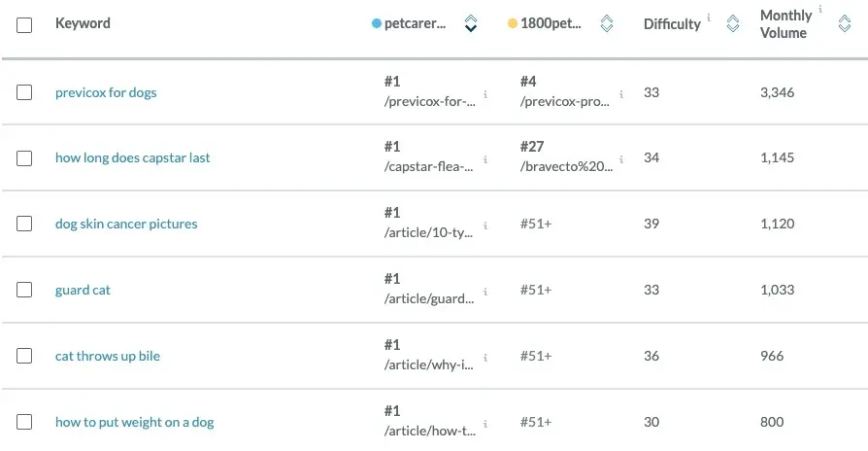Click the info icon beside Difficulty header
This screenshot has width=868, height=451.
pos(709,17)
